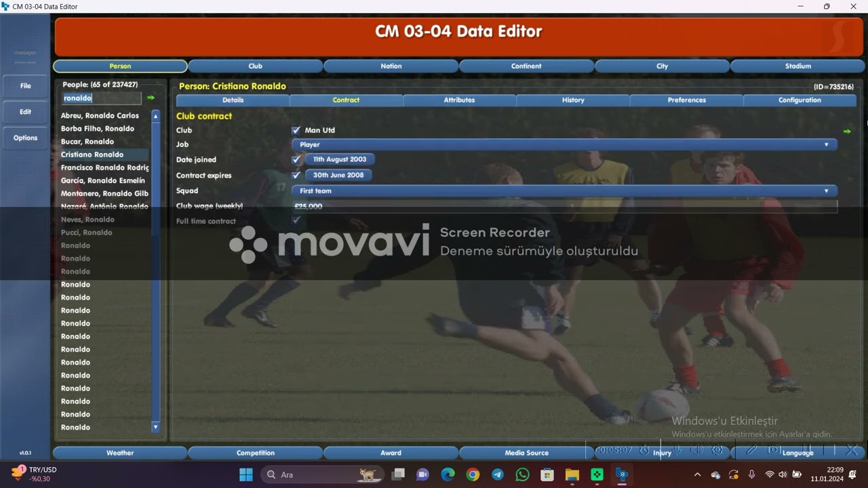Image resolution: width=868 pixels, height=488 pixels.
Task: Open the Job dropdown showing Player
Action: 564,144
